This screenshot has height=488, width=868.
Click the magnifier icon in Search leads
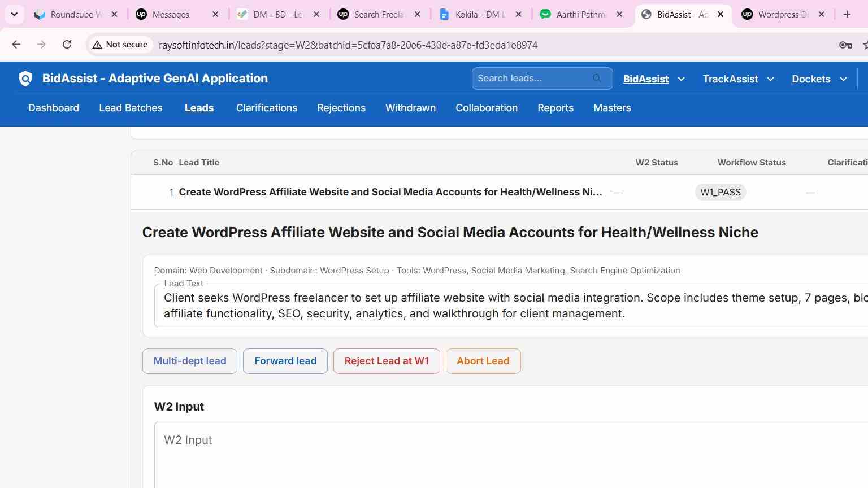click(597, 79)
